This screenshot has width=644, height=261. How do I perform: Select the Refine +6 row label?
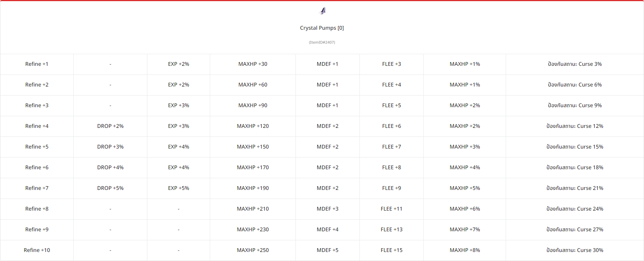coord(37,167)
